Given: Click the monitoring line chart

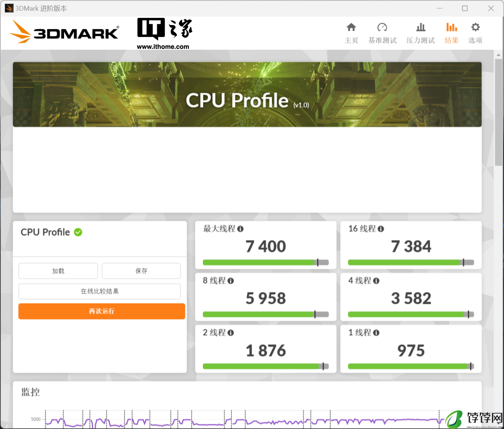Looking at the screenshot, I should click(245, 420).
